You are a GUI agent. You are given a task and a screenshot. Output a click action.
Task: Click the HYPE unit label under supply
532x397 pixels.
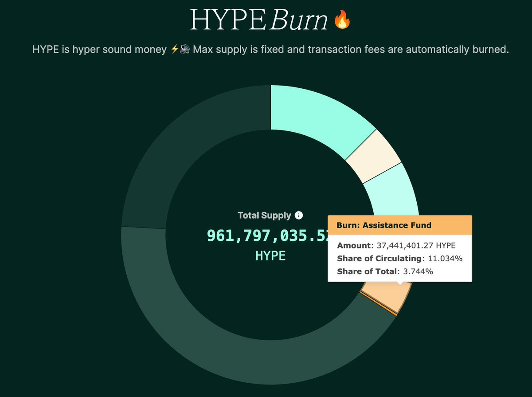[270, 256]
